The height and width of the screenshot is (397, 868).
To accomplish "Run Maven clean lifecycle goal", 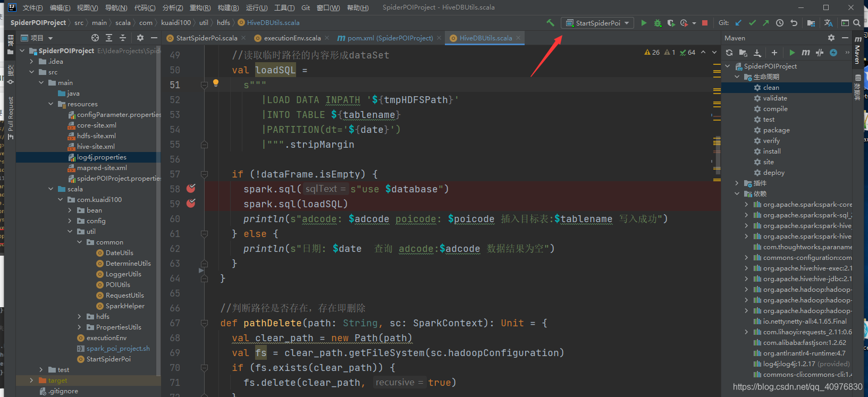I will [x=771, y=88].
